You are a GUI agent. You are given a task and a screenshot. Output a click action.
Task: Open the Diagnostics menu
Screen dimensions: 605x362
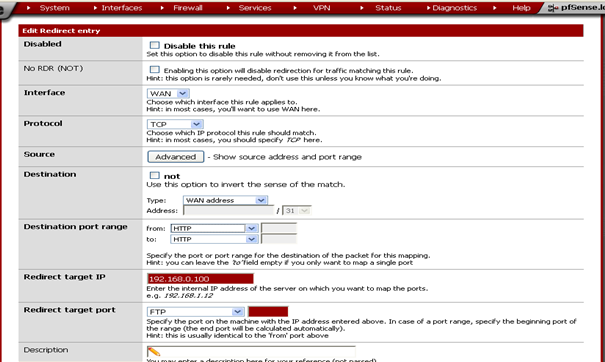[x=455, y=8]
